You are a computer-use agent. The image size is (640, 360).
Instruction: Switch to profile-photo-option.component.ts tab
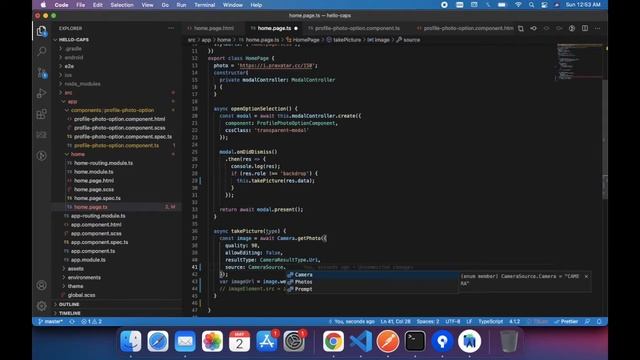point(357,28)
